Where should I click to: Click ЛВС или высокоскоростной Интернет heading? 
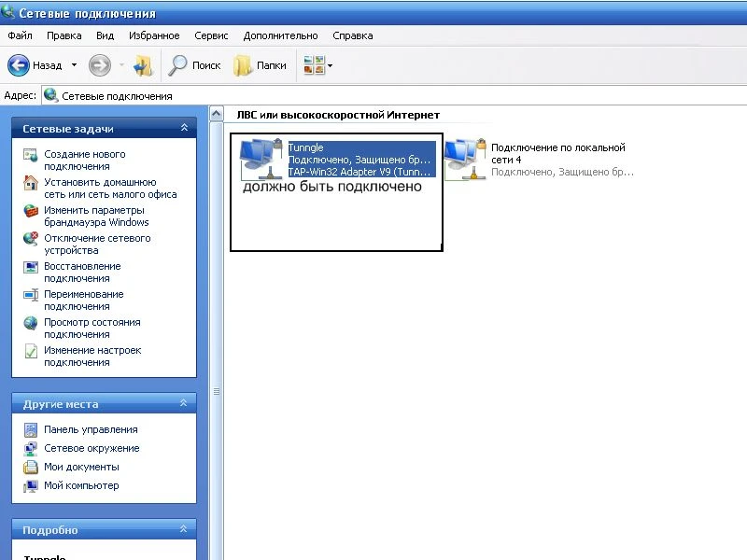click(338, 115)
